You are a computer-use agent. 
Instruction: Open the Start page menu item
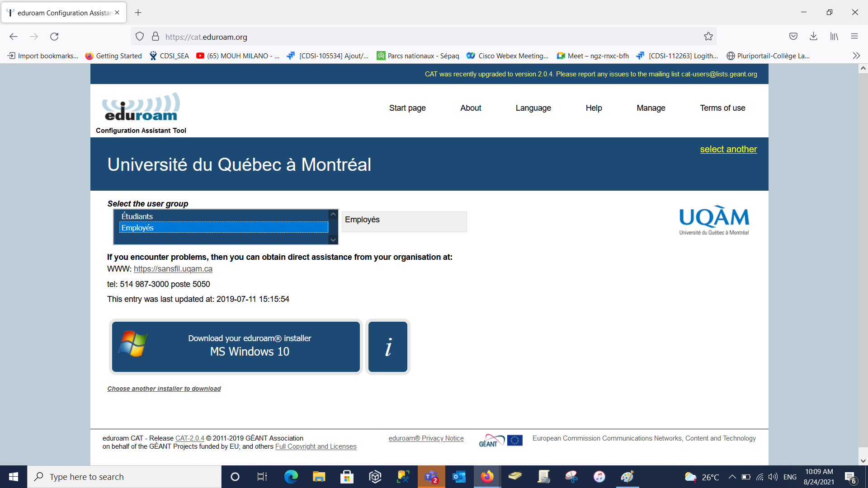[407, 108]
